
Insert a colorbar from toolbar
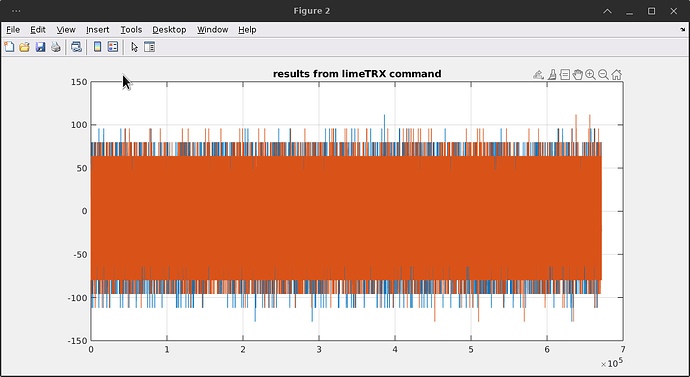(98, 47)
